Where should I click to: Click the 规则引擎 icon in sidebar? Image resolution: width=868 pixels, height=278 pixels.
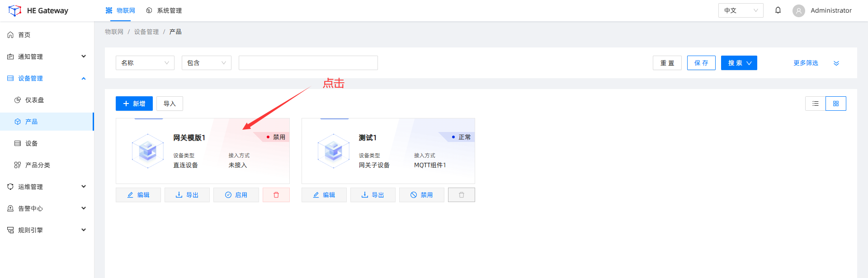pyautogui.click(x=10, y=230)
